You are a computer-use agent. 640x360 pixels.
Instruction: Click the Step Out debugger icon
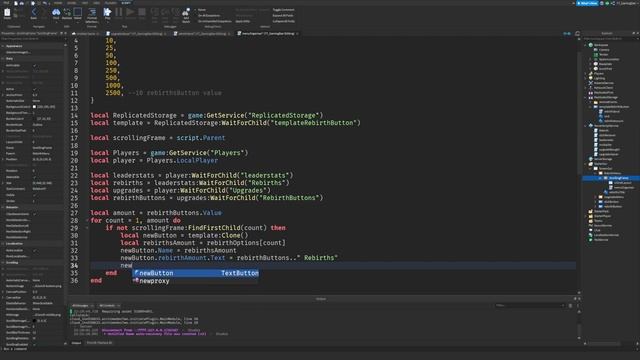(x=176, y=12)
